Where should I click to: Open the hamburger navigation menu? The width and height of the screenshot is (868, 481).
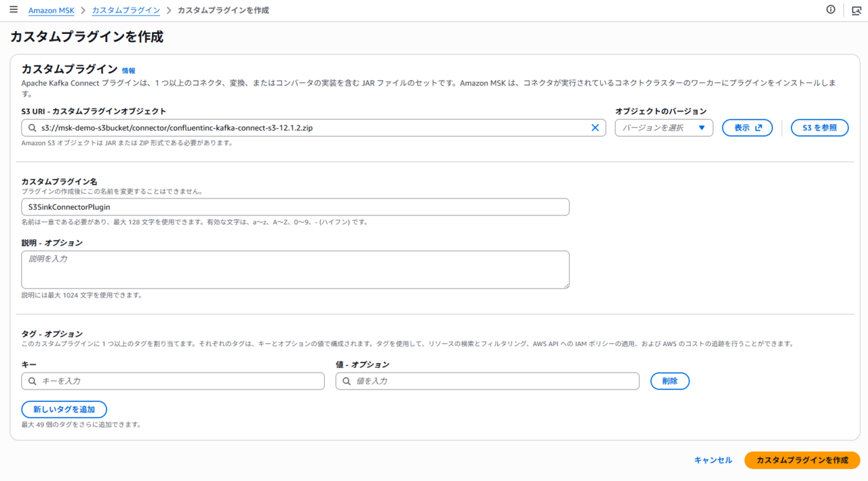tap(14, 10)
